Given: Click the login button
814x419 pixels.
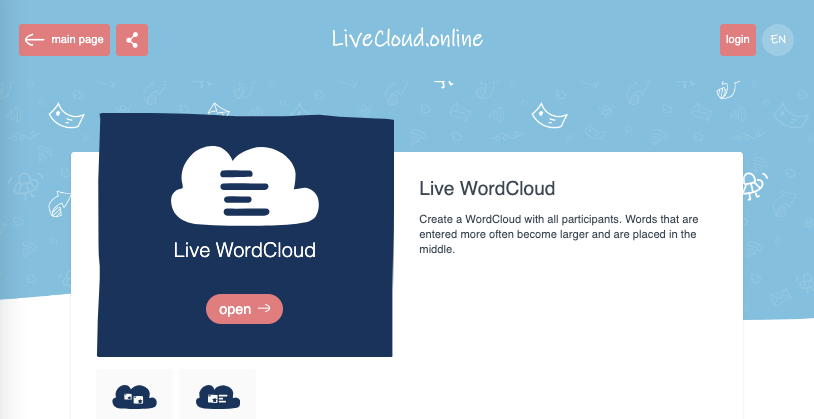Looking at the screenshot, I should point(738,40).
